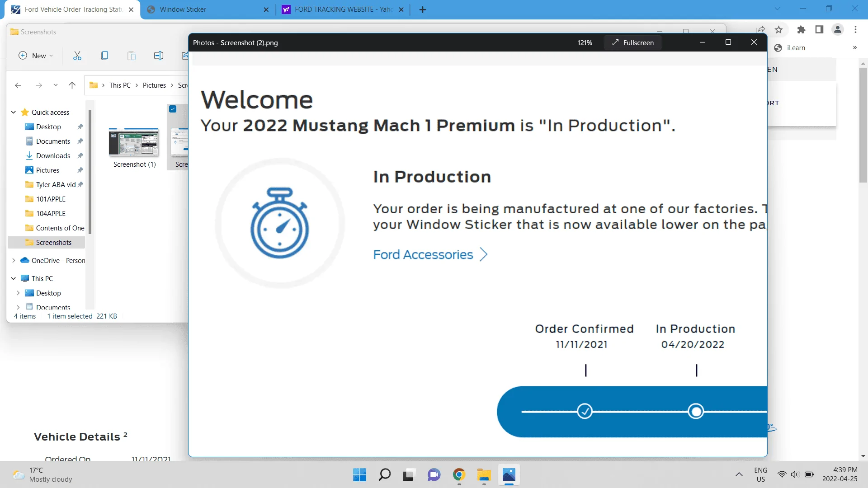Open Desktop in Quick access
Screen dimensions: 868x488
48,127
